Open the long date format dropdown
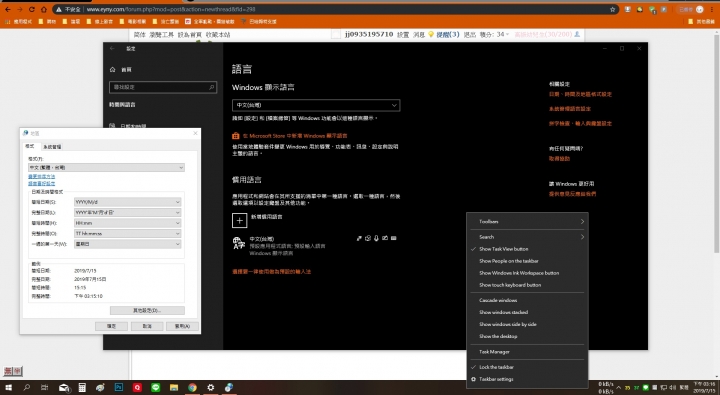This screenshot has width=720, height=395. (x=128, y=212)
